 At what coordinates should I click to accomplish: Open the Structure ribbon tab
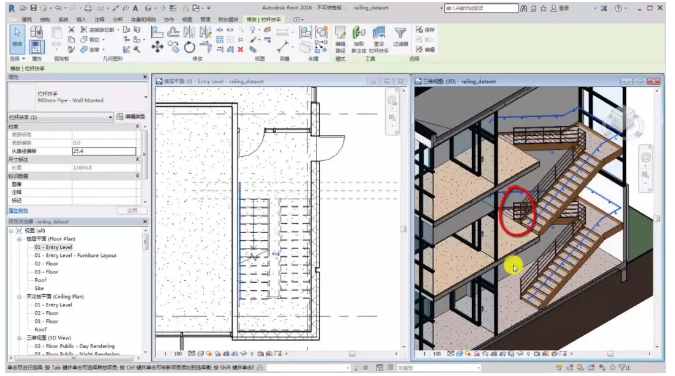click(x=45, y=19)
